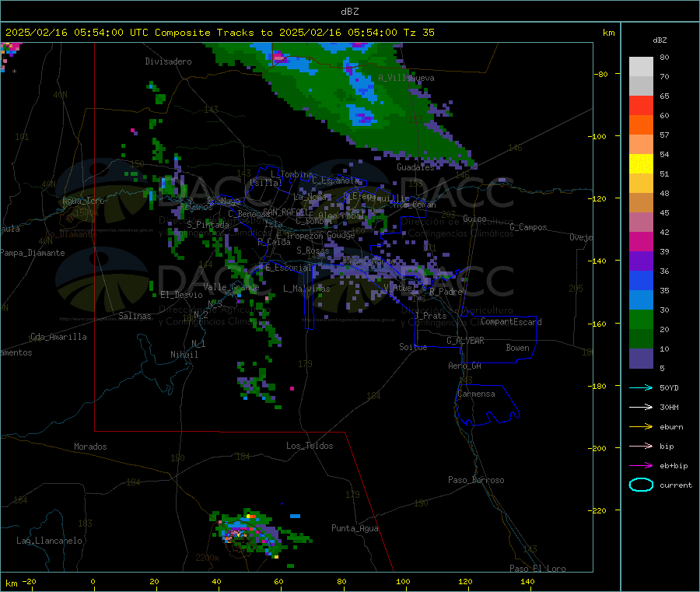Click the Tombina map label

292,174
